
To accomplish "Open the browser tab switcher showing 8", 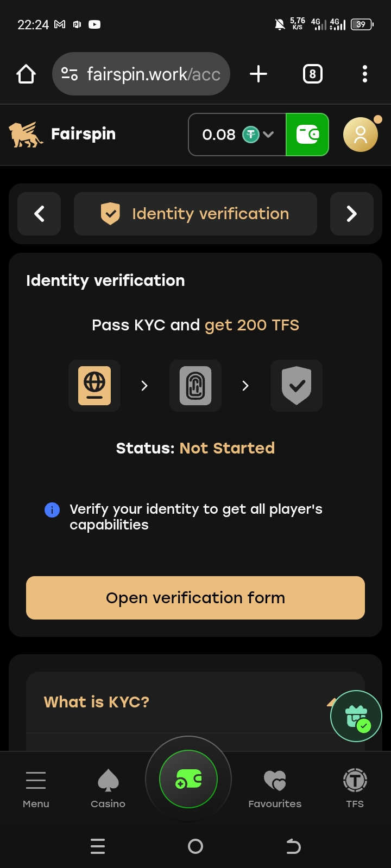I will click(312, 74).
